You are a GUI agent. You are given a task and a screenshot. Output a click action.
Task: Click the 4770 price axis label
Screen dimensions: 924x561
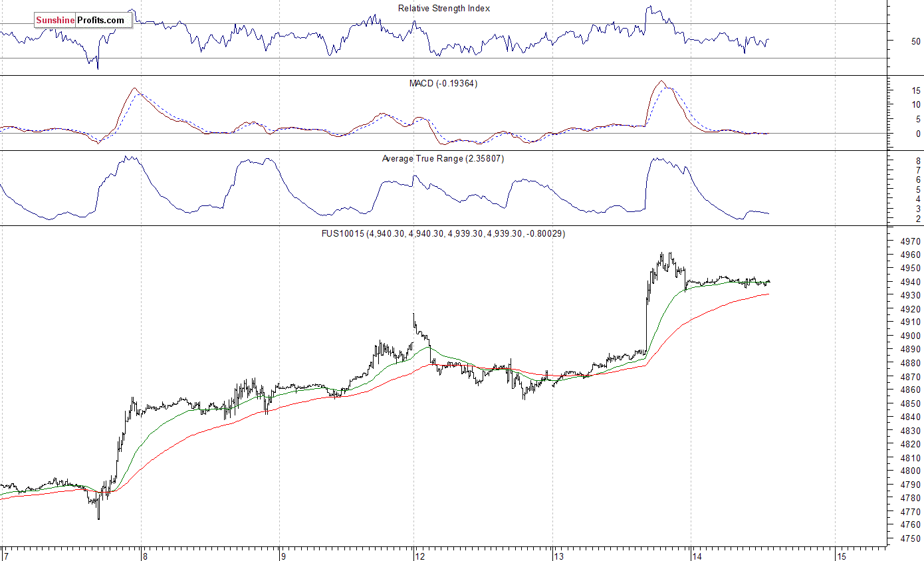click(911, 512)
